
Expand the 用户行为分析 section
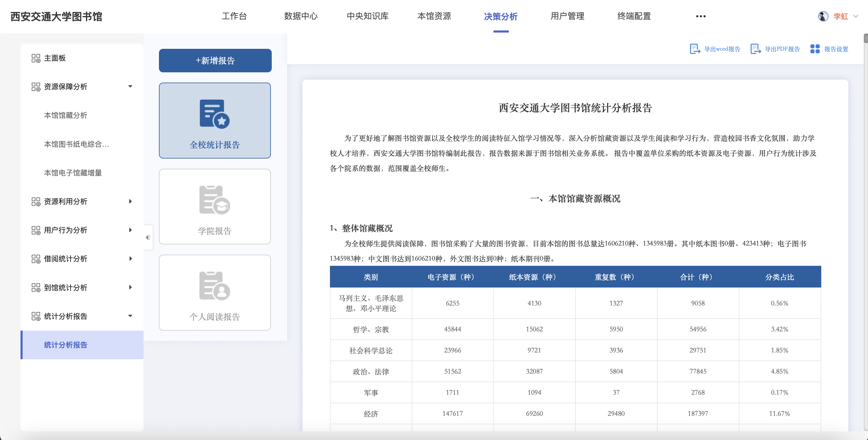point(130,230)
